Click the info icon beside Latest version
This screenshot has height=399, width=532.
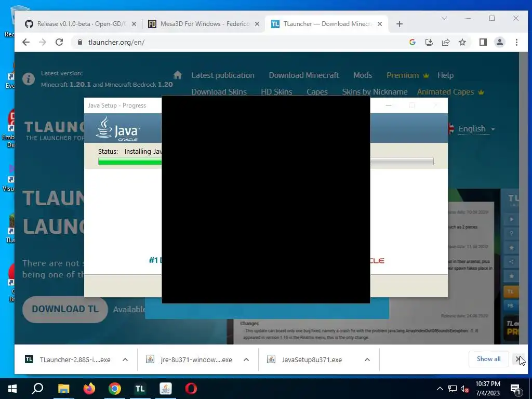tap(29, 79)
